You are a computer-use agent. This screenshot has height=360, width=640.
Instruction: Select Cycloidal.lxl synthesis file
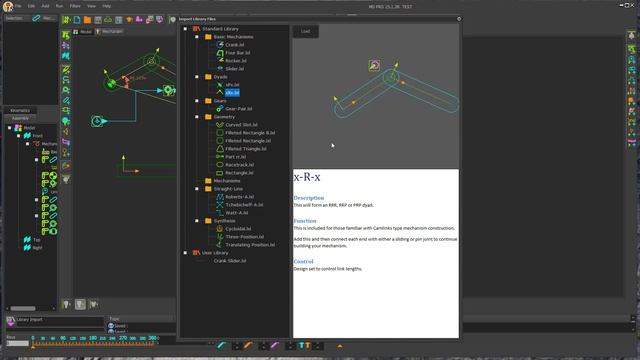(238, 229)
